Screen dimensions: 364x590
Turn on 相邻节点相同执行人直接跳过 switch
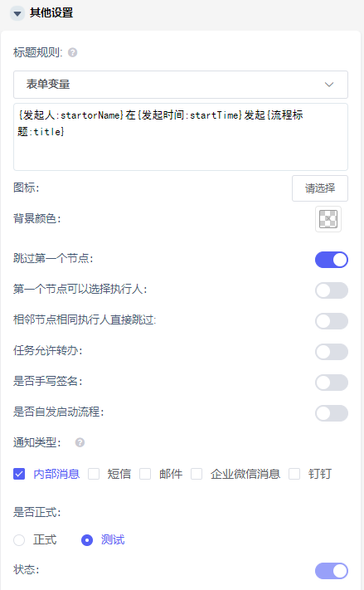tap(332, 321)
